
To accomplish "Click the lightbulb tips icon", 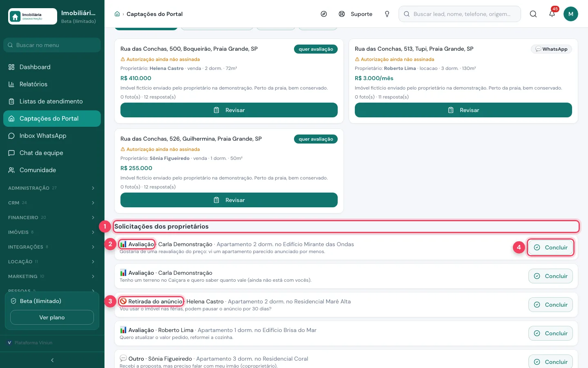I will click(387, 14).
